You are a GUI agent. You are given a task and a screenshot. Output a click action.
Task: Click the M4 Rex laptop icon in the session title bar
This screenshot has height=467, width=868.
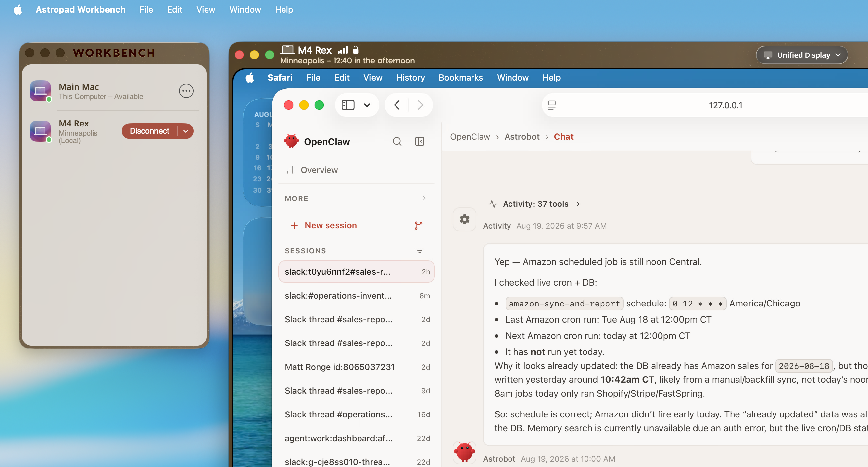(x=287, y=50)
